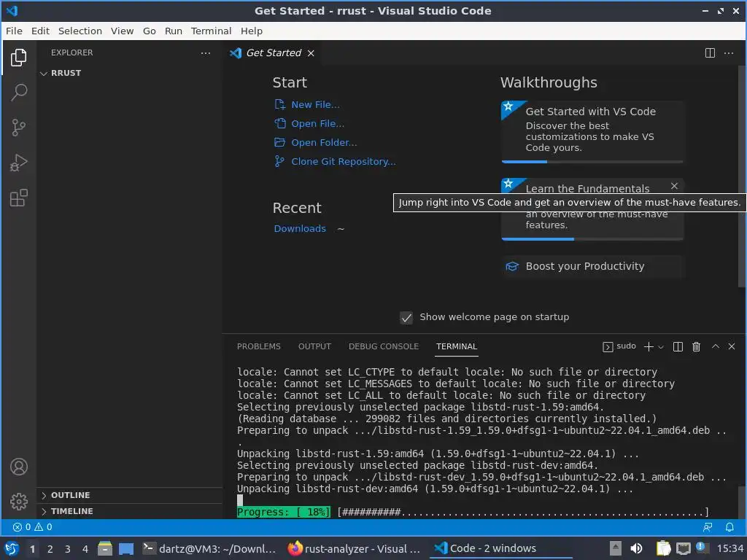Switch to workspace 3 in taskbar
The image size is (747, 560).
tap(68, 549)
